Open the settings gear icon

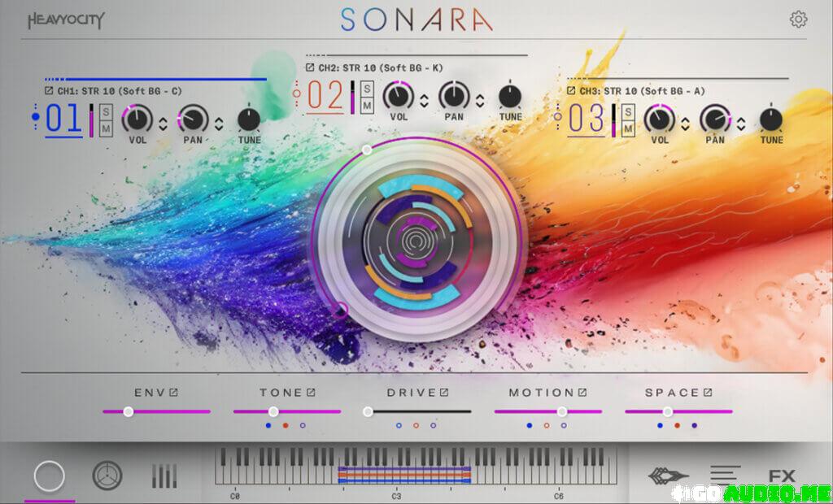coord(799,20)
